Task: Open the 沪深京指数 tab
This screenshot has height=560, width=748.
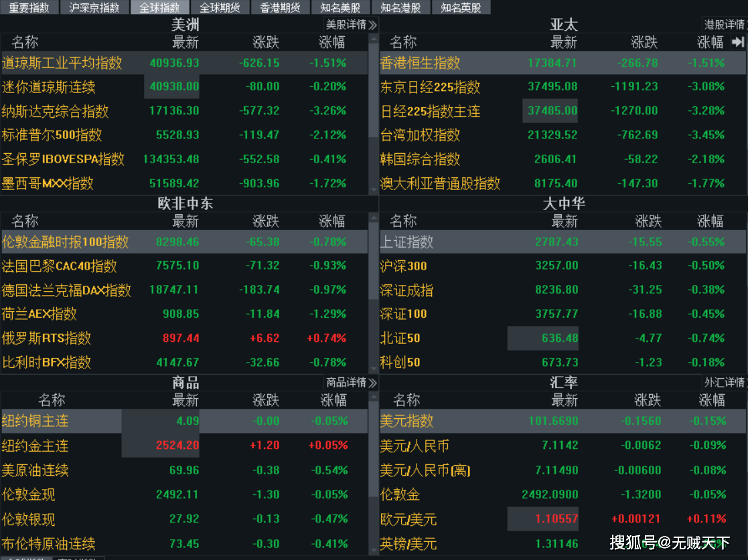Action: pos(94,7)
